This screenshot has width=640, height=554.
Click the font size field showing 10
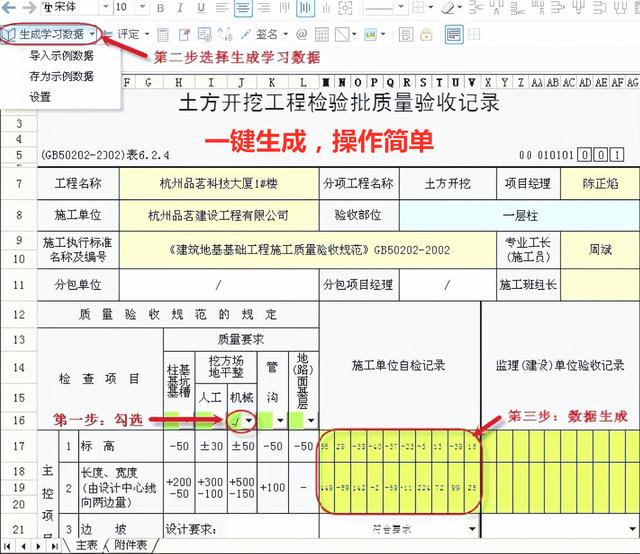(x=126, y=7)
